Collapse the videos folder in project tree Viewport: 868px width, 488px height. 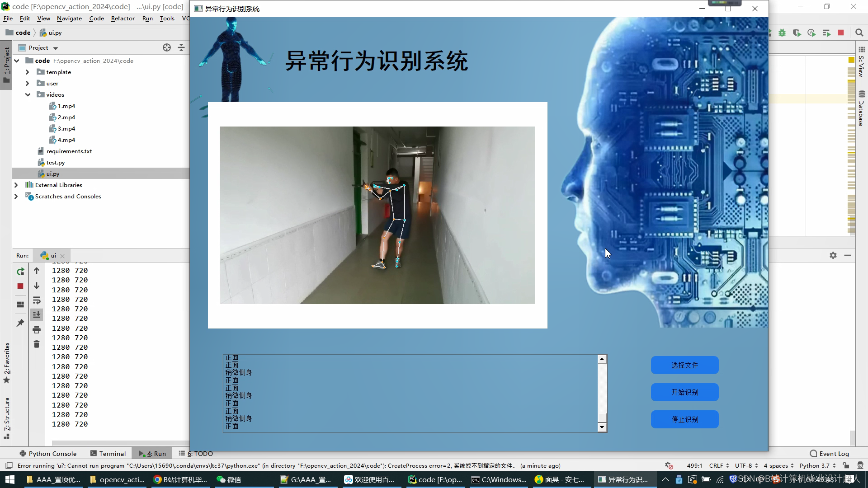[28, 94]
